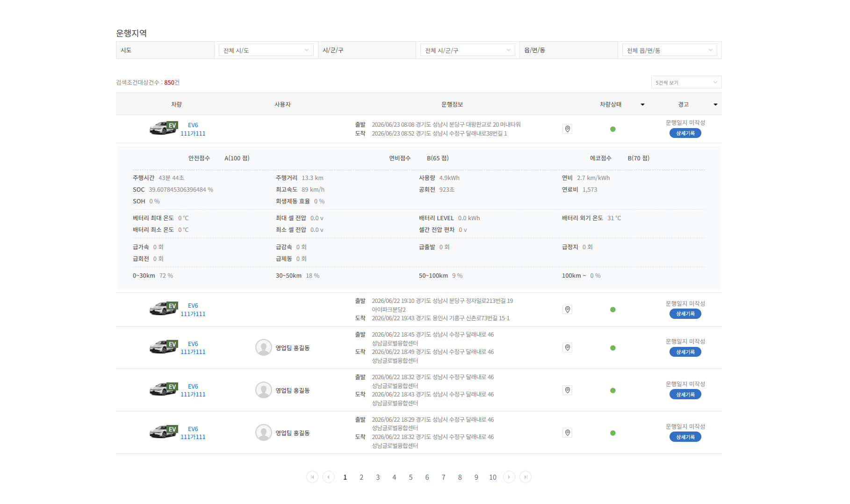The height and width of the screenshot is (504, 850).
Task: Click green status dot for 18:32 departure trip
Action: coord(613,390)
